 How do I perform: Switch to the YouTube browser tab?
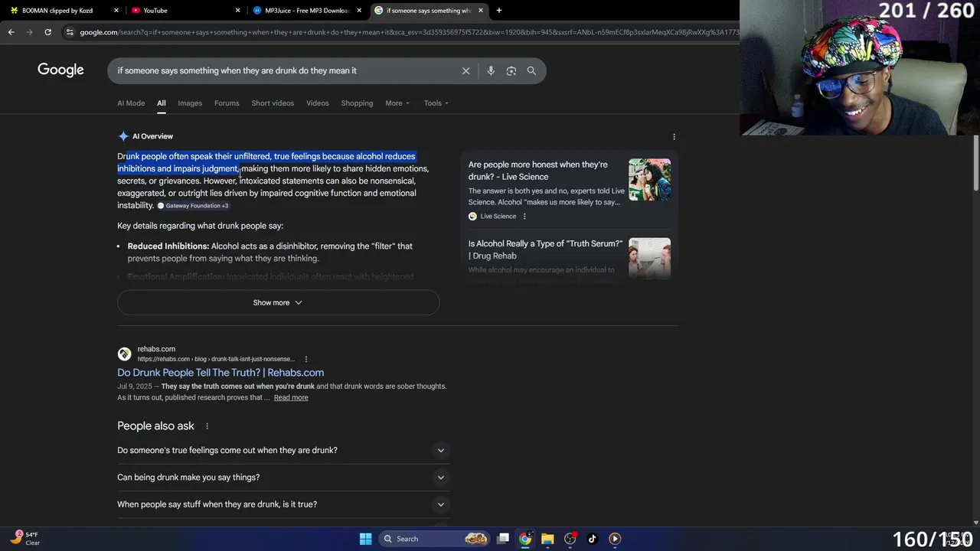pos(184,10)
